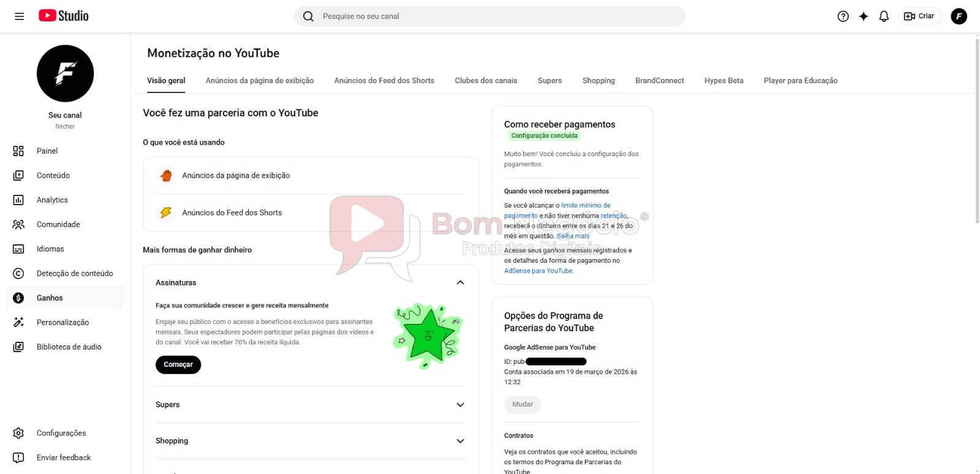Image resolution: width=980 pixels, height=474 pixels.
Task: Click the Criar button
Action: (919, 17)
